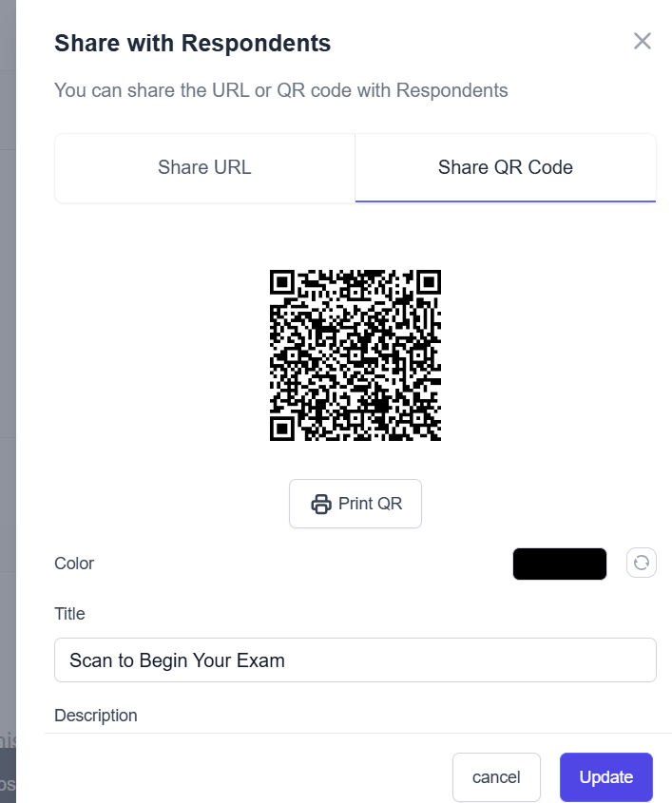Click the circular reset arrow beside the color swatch
This screenshot has width=672, height=803.
[641, 563]
